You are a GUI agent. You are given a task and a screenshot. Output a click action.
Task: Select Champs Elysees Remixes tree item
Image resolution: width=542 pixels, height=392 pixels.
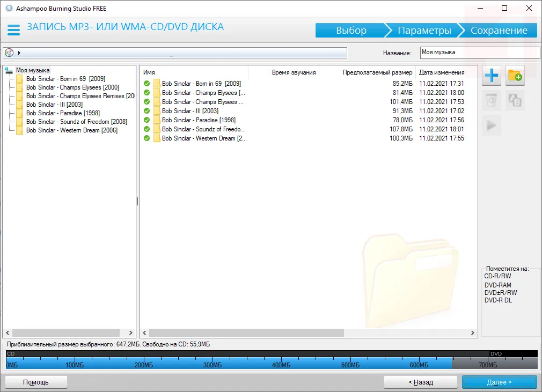(80, 96)
